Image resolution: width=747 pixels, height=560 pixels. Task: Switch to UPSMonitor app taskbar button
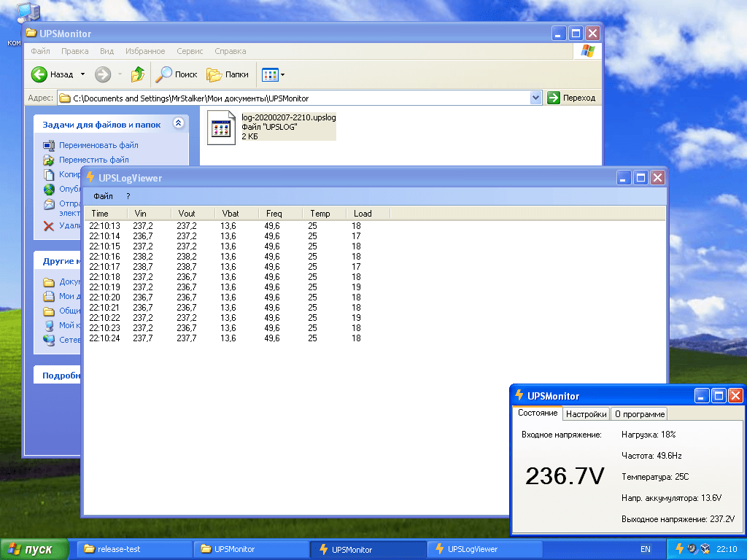[x=368, y=549]
